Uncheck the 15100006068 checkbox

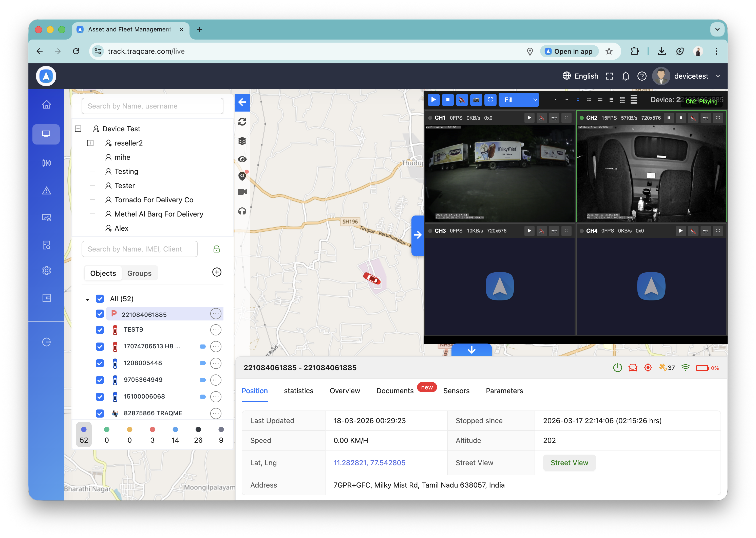[x=100, y=397]
